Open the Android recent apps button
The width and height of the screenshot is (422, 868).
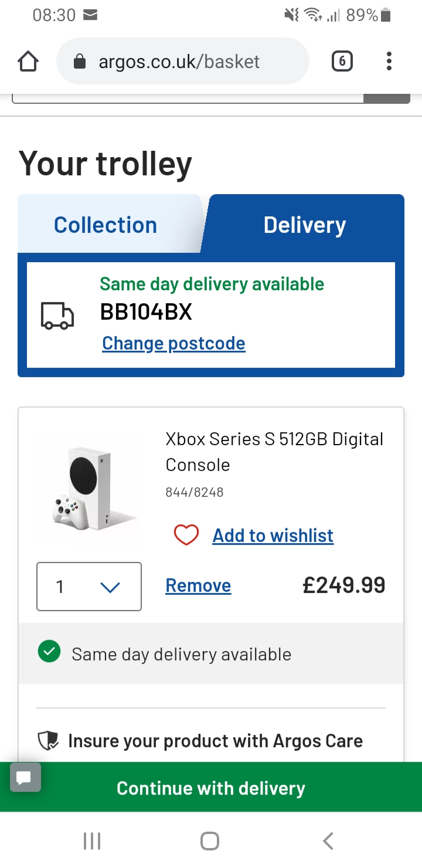tap(92, 841)
